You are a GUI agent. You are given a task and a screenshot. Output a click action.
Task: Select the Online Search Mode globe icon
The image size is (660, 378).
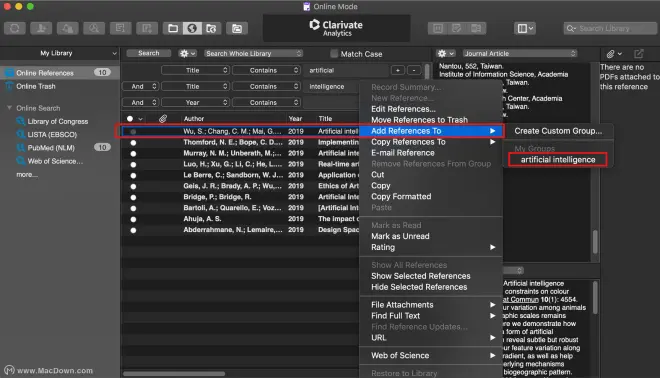click(192, 28)
